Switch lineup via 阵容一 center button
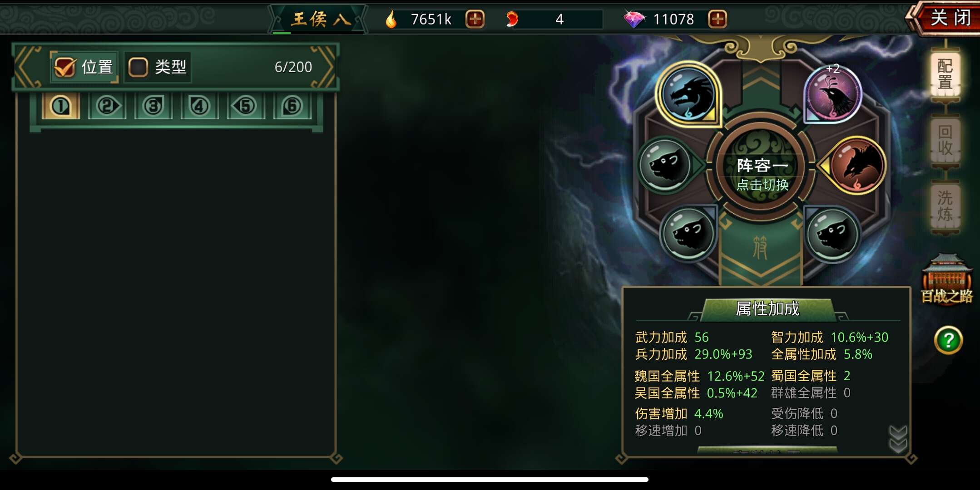This screenshot has height=490, width=980. [x=762, y=173]
